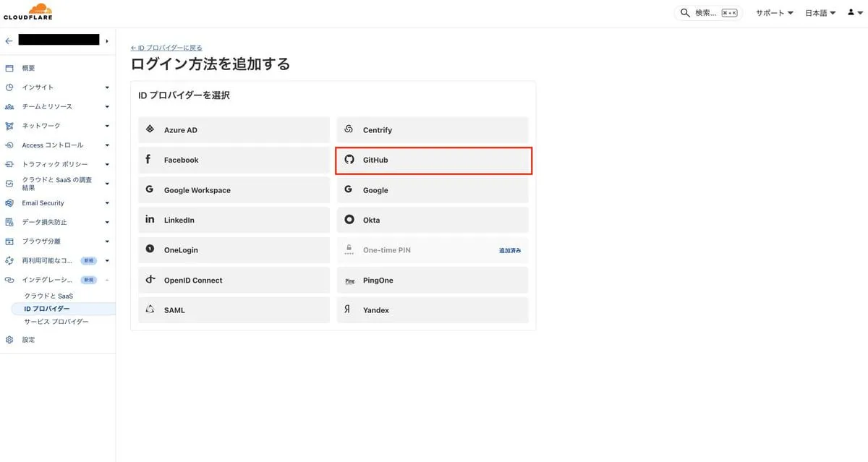Open クラウドと SaaS under integrations
The image size is (868, 462).
[48, 296]
